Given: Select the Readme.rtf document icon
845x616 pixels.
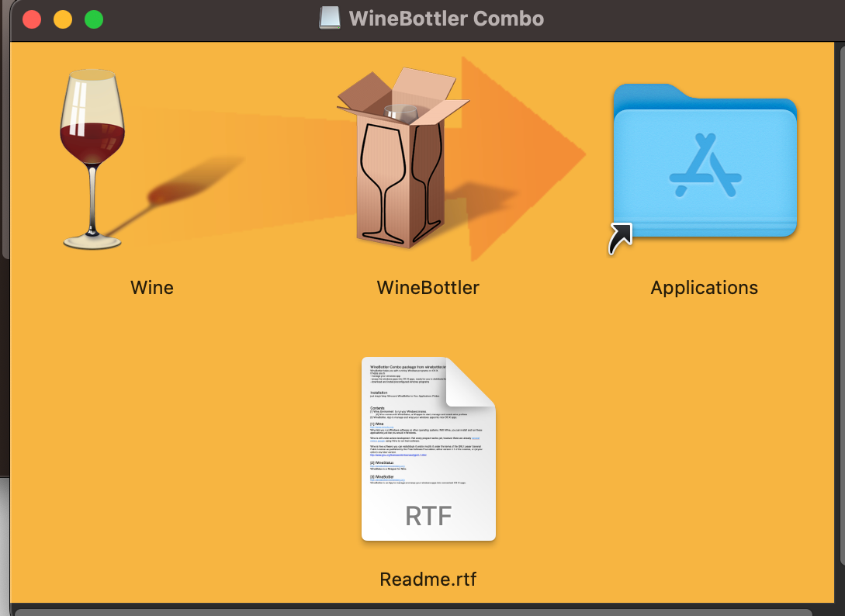Looking at the screenshot, I should pyautogui.click(x=428, y=448).
